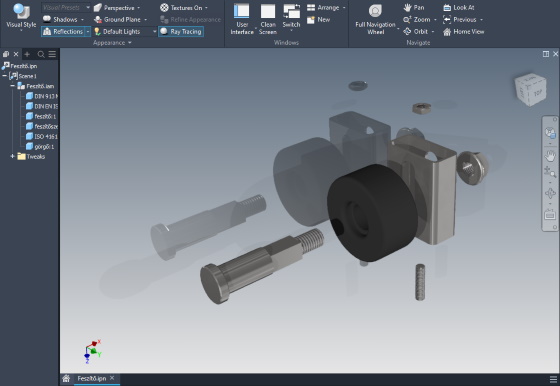Expand the Tweaks folder

click(12, 156)
